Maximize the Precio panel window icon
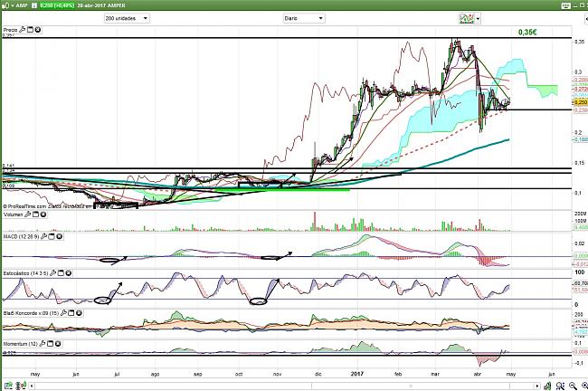The width and height of the screenshot is (588, 391). pos(31,30)
